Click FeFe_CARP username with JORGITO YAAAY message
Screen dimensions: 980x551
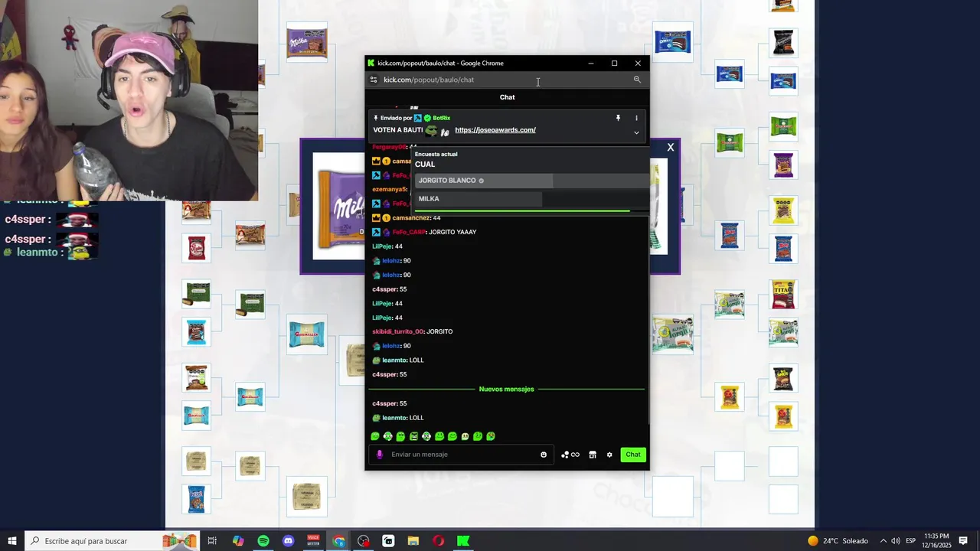tap(409, 232)
